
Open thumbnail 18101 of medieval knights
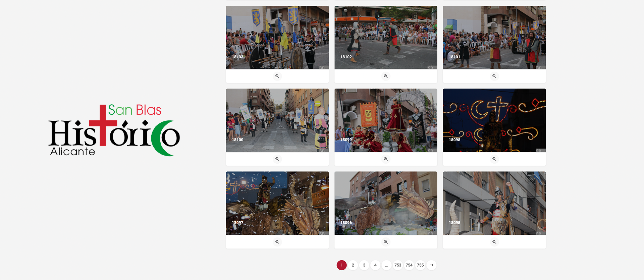(494, 37)
